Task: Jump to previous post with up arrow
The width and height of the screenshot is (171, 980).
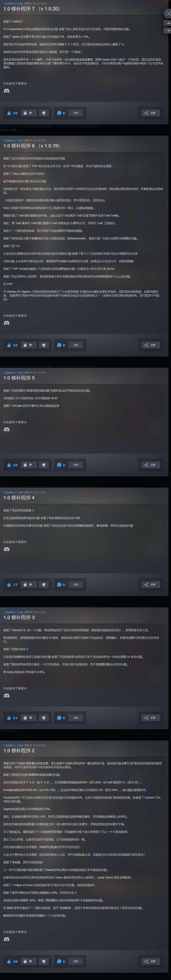Action: tap(167, 24)
